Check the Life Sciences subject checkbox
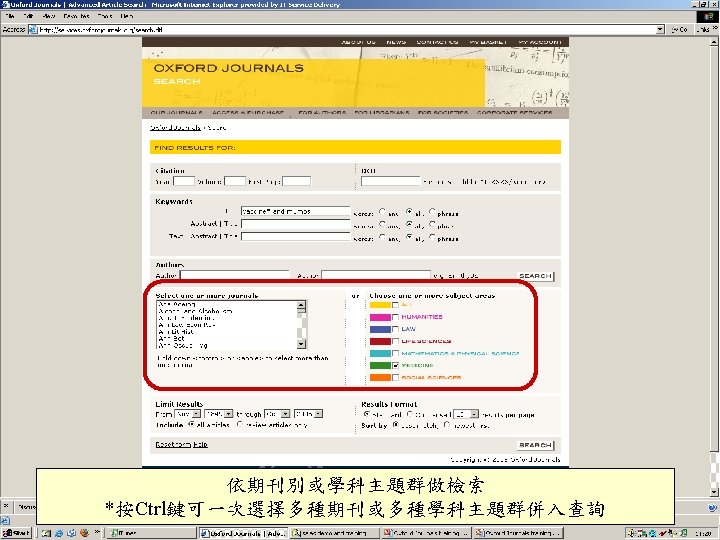Image resolution: width=720 pixels, height=540 pixels. pyautogui.click(x=395, y=341)
